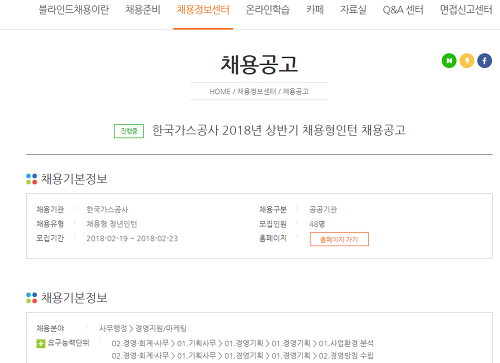Click the row ending 01.사업환경 분석
500x363 pixels.
click(x=243, y=343)
